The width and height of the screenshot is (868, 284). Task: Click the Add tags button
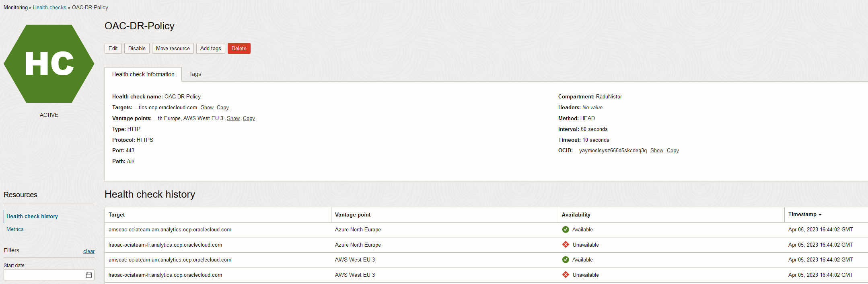(211, 49)
